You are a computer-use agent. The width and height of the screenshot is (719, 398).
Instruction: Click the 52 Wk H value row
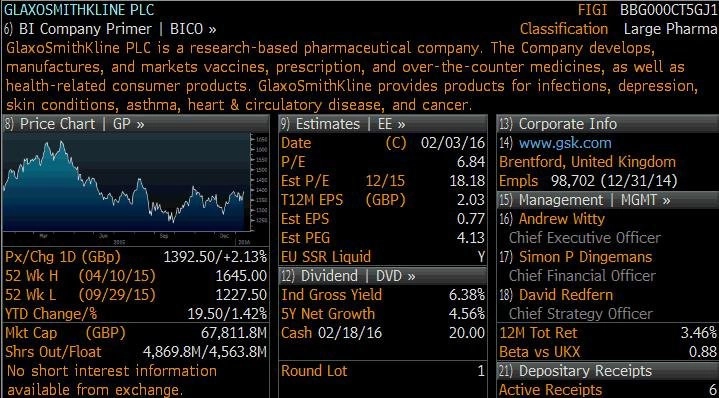pyautogui.click(x=136, y=276)
